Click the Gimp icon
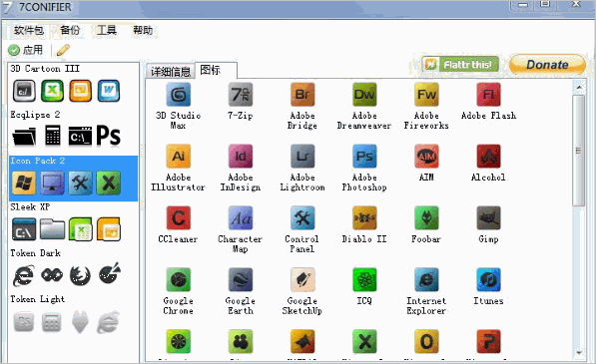The image size is (596, 364). tap(488, 217)
